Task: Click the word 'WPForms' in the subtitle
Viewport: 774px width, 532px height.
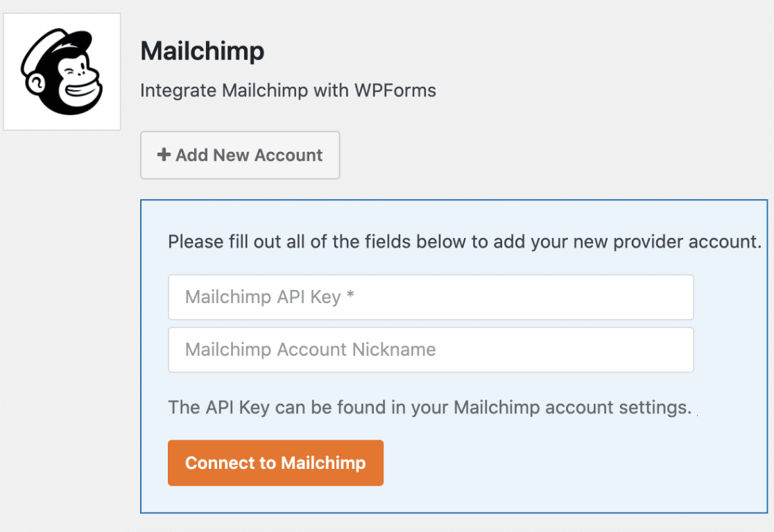Action: 403,91
